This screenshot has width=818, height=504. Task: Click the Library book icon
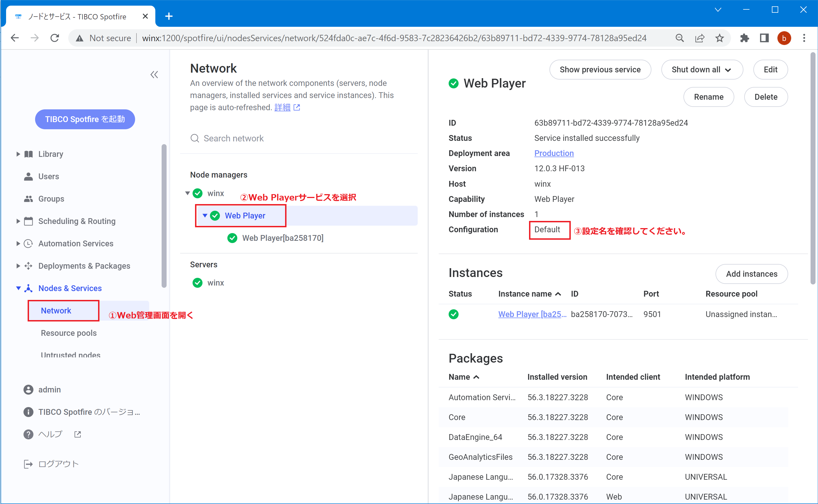pyautogui.click(x=29, y=154)
